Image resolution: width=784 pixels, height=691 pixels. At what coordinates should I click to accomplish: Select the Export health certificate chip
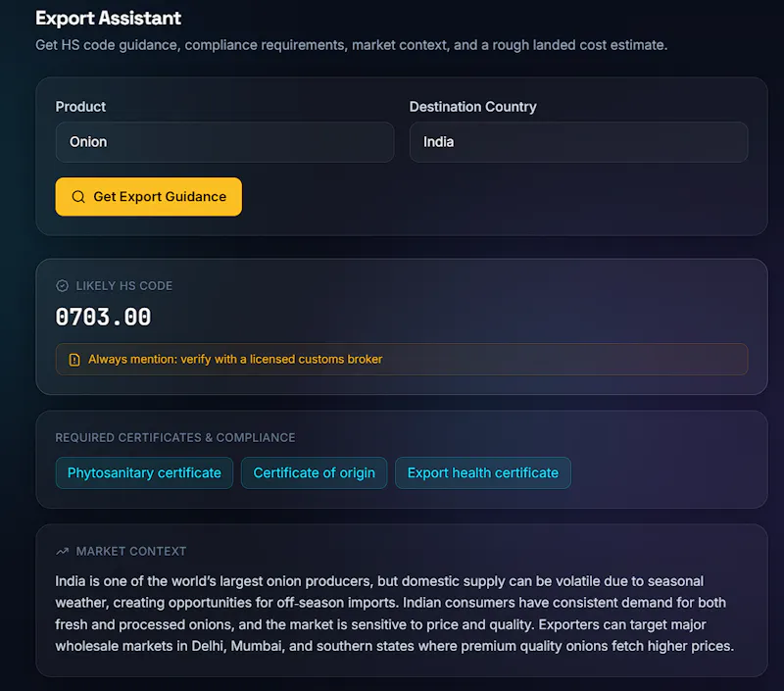(483, 473)
